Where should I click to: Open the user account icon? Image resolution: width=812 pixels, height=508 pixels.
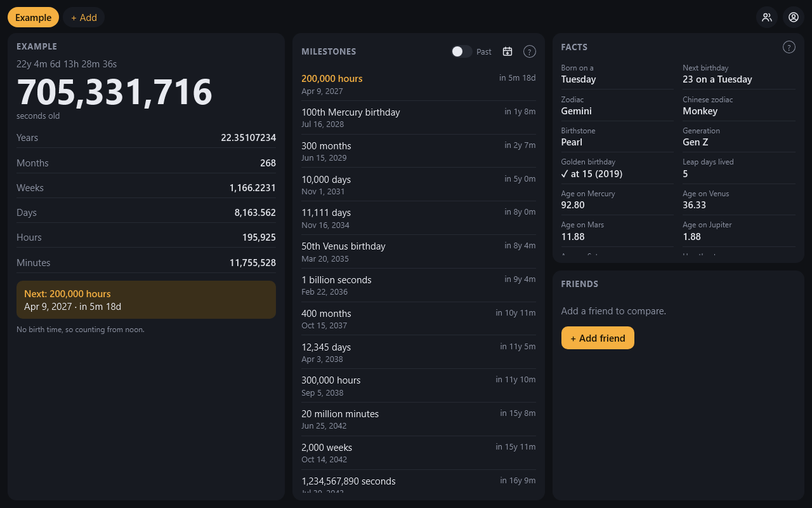(794, 17)
